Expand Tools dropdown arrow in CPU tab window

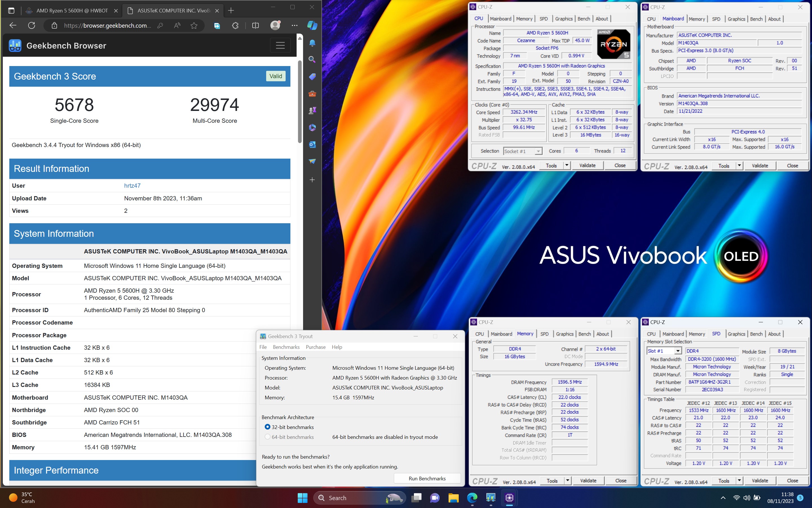pyautogui.click(x=567, y=165)
